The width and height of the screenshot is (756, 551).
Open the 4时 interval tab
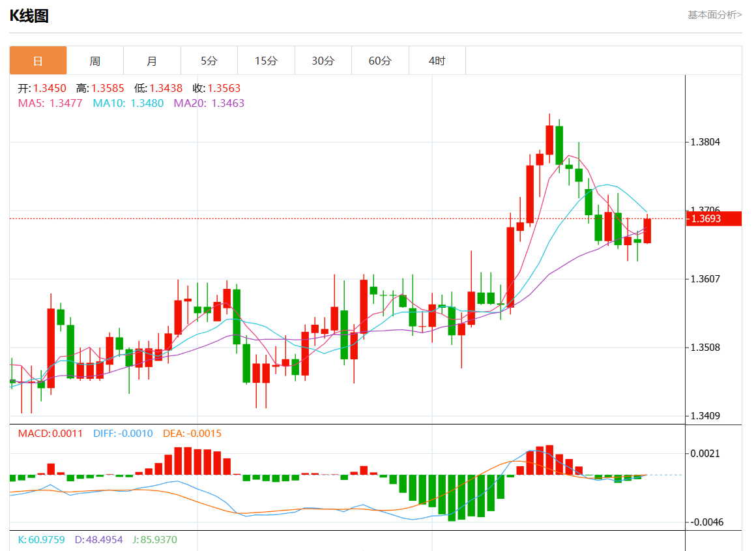pyautogui.click(x=437, y=61)
